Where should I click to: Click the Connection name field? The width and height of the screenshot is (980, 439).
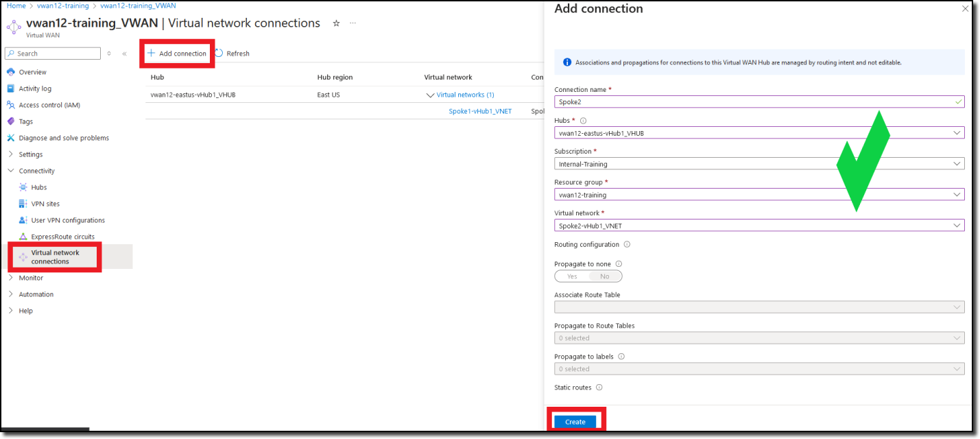pyautogui.click(x=759, y=102)
